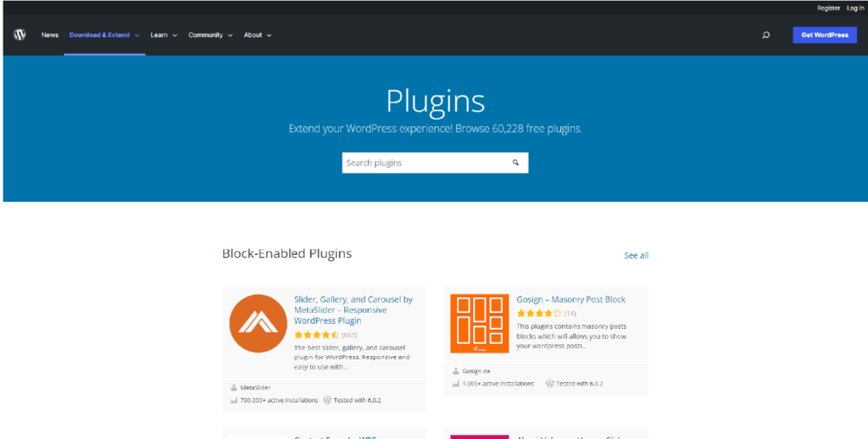Click Gosign's 'Tested with 6.0.2' text

tap(580, 383)
